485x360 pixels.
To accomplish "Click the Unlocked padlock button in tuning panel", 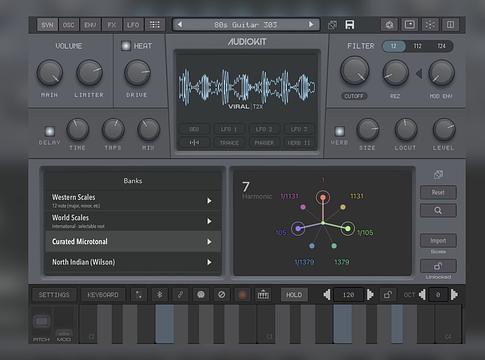I will (x=438, y=266).
